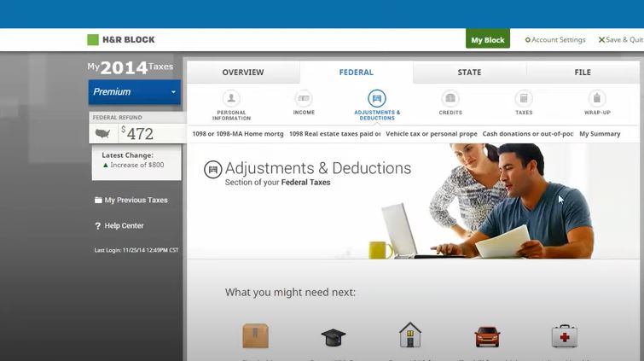
Task: Click the Last Login timestamp text
Action: click(136, 250)
